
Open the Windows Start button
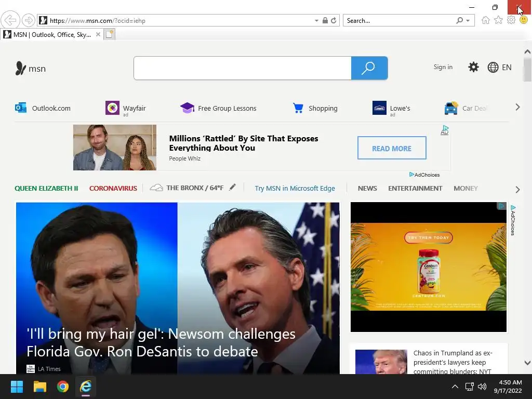click(17, 387)
